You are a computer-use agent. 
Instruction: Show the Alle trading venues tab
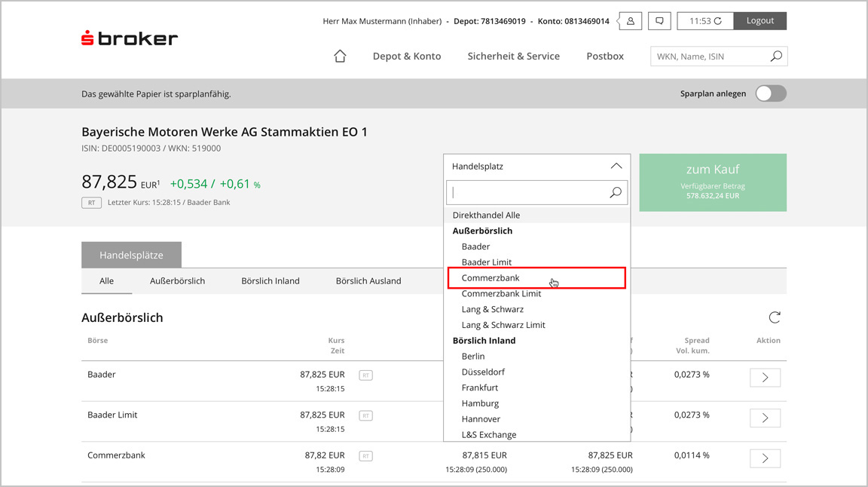coord(106,281)
